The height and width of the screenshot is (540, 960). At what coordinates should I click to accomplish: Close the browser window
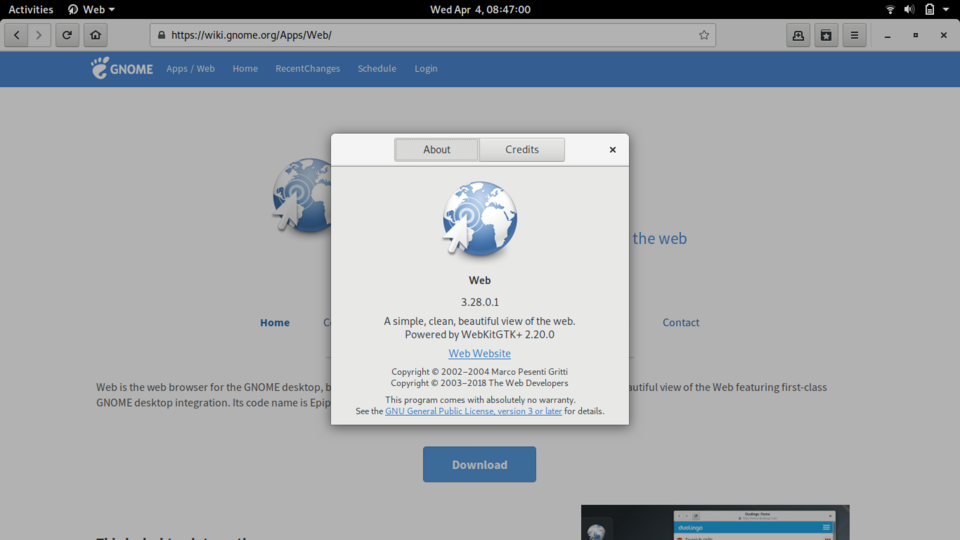(943, 36)
